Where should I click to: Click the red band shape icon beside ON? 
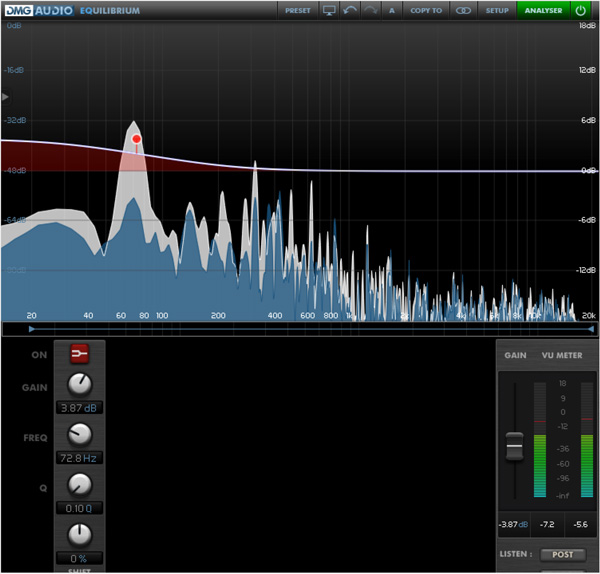pos(79,352)
